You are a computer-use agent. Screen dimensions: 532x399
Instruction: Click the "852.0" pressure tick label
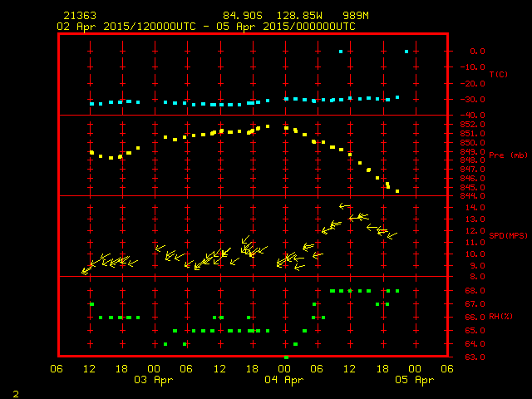pos(473,125)
